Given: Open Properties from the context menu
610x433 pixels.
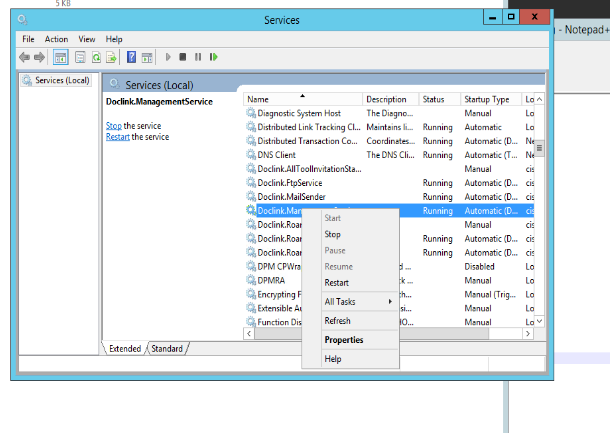Looking at the screenshot, I should coord(344,340).
